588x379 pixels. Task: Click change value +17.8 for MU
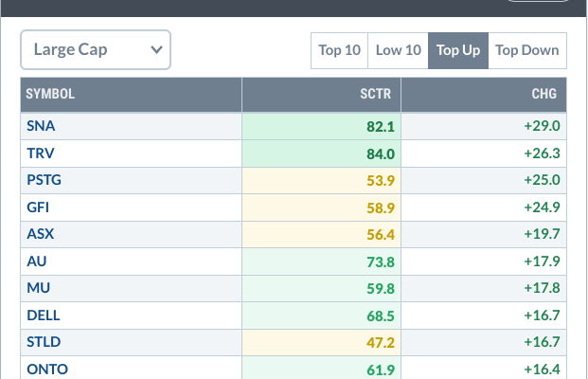542,288
